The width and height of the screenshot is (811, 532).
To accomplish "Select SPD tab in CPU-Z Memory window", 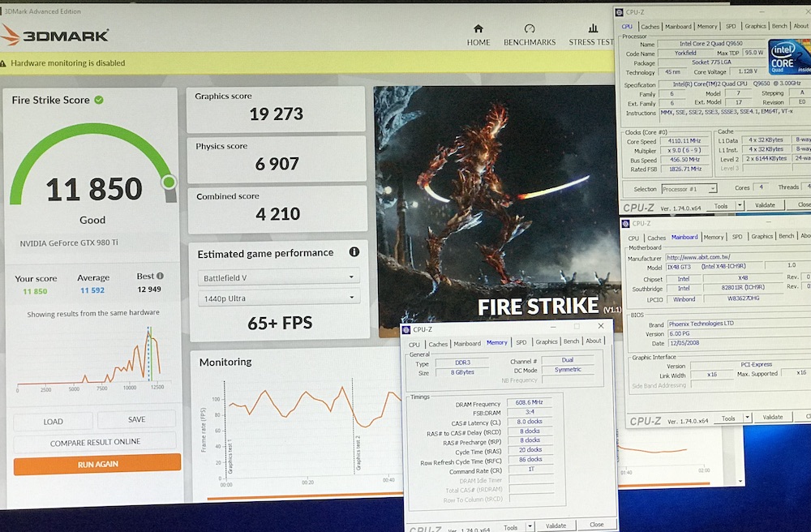I will 521,342.
